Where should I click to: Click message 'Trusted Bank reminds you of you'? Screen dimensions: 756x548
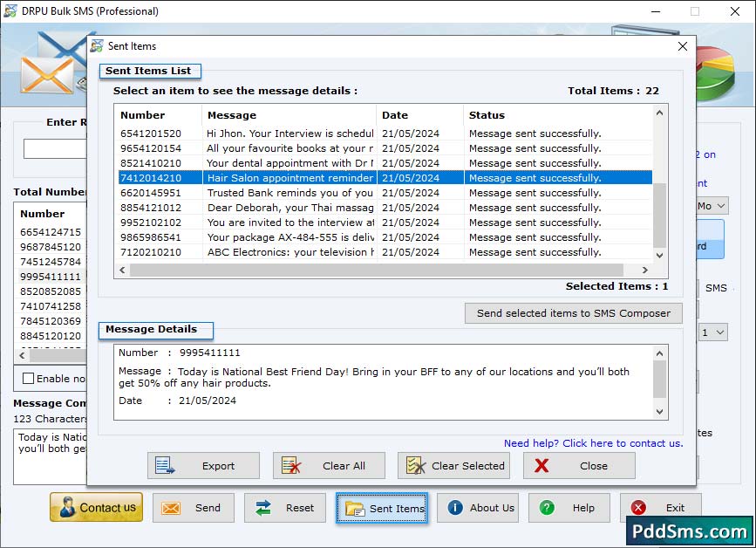pyautogui.click(x=290, y=193)
